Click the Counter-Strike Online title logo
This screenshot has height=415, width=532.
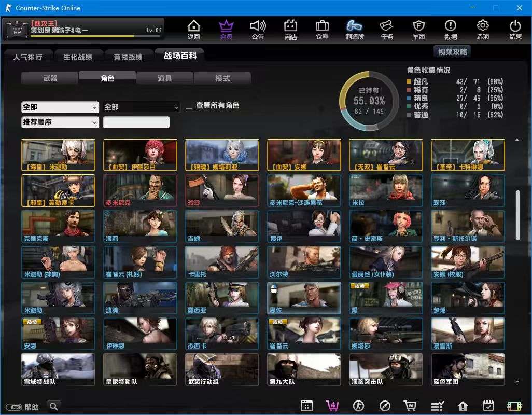[x=8, y=8]
